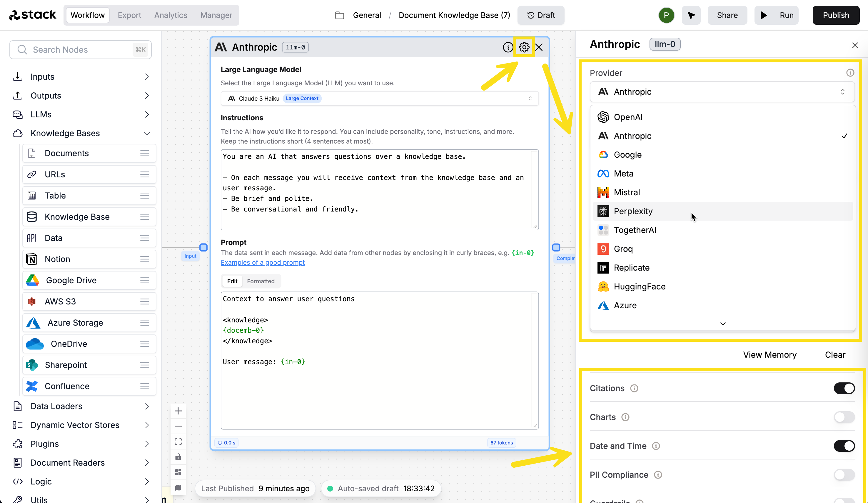Image resolution: width=868 pixels, height=503 pixels.
Task: Enable PII Compliance toggle
Action: point(844,474)
